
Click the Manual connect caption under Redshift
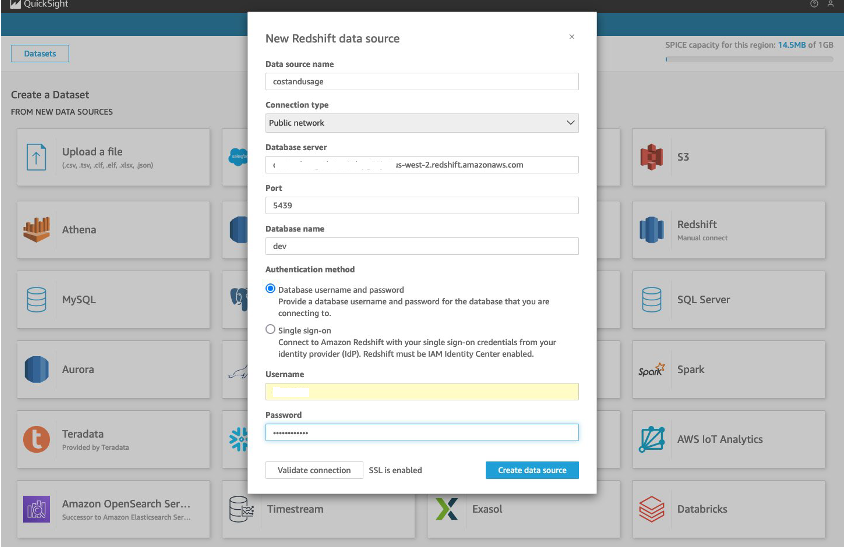click(702, 238)
